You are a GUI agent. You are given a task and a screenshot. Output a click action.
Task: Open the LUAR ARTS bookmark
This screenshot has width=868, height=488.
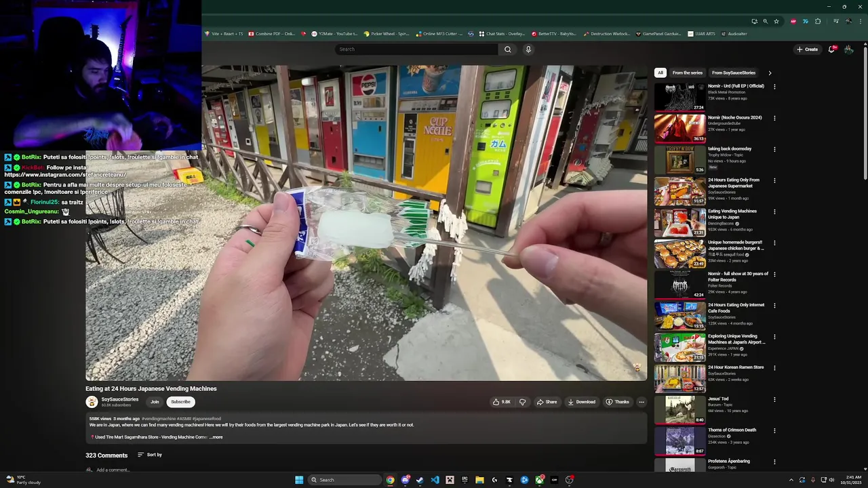(x=701, y=34)
